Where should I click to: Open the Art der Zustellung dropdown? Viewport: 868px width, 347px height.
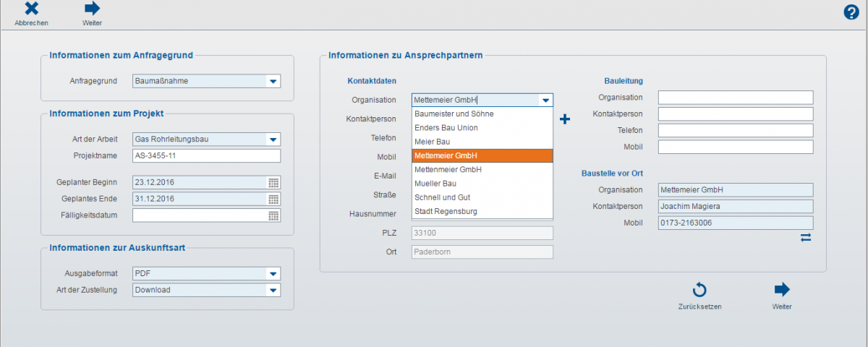click(273, 290)
